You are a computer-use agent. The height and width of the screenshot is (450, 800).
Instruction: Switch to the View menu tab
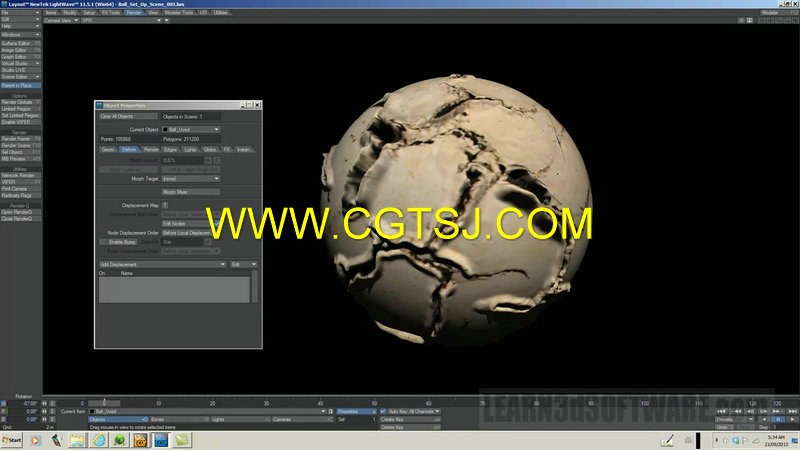click(x=153, y=12)
